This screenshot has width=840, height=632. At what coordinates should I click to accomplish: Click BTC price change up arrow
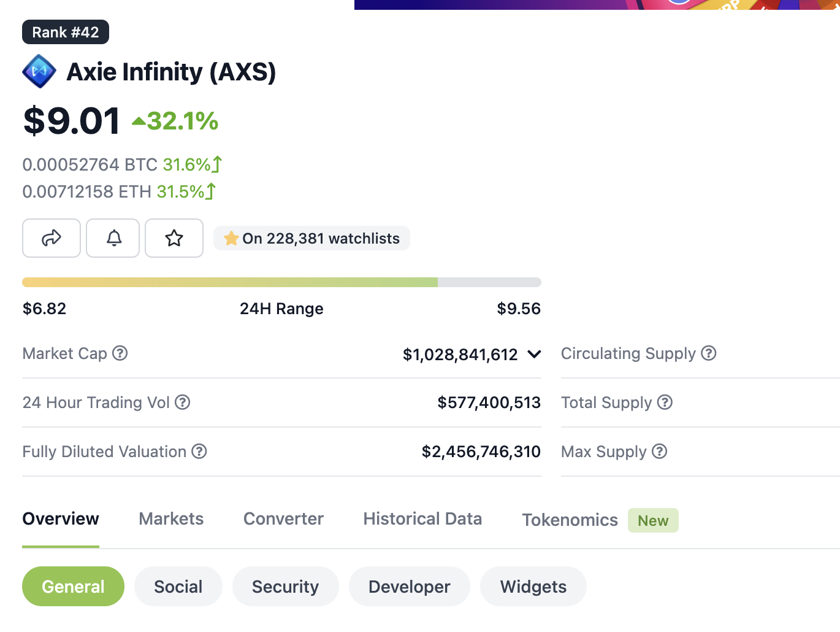[x=217, y=164]
